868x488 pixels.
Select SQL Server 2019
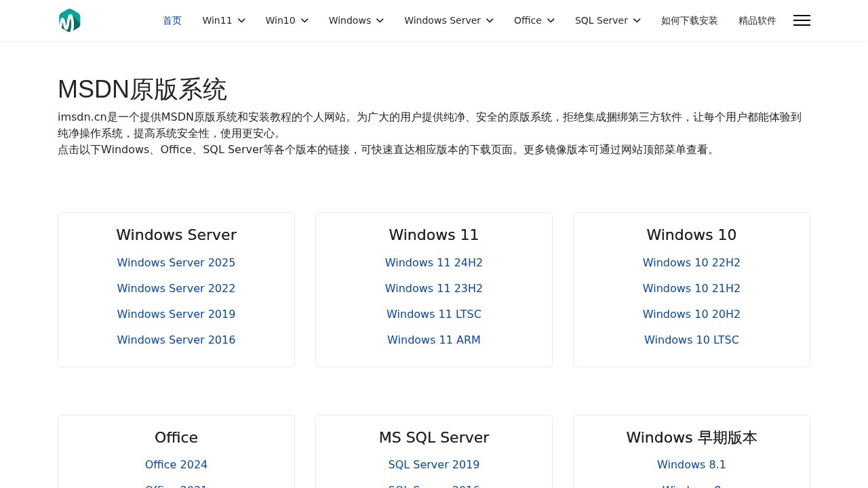pyautogui.click(x=433, y=464)
